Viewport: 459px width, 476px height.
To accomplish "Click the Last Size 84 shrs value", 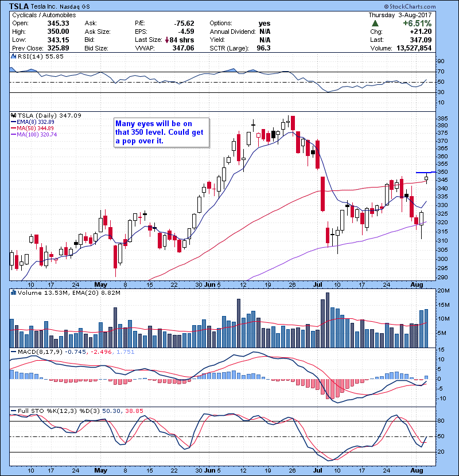I will click(182, 40).
